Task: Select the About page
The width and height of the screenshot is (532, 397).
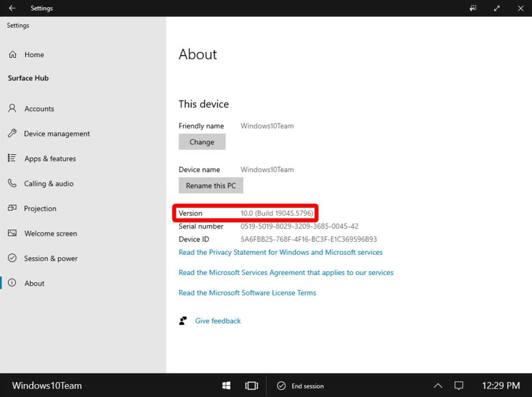Action: (83, 283)
